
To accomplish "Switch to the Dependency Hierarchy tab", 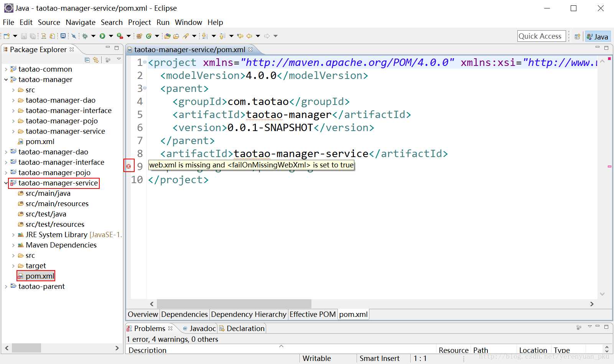I will [249, 314].
